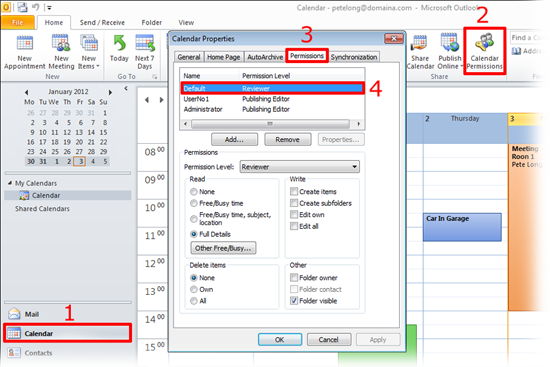The image size is (550, 367).
Task: Click Cancel in Calendar Properties dialog
Action: coord(328,340)
